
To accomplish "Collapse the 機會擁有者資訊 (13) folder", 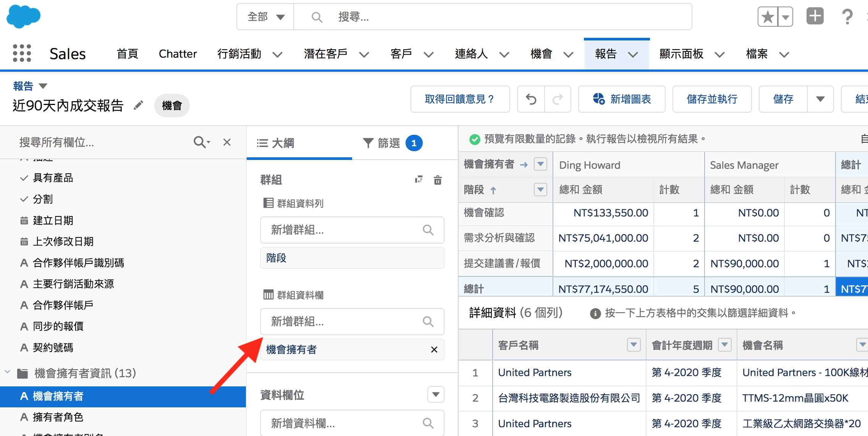I will tap(7, 372).
